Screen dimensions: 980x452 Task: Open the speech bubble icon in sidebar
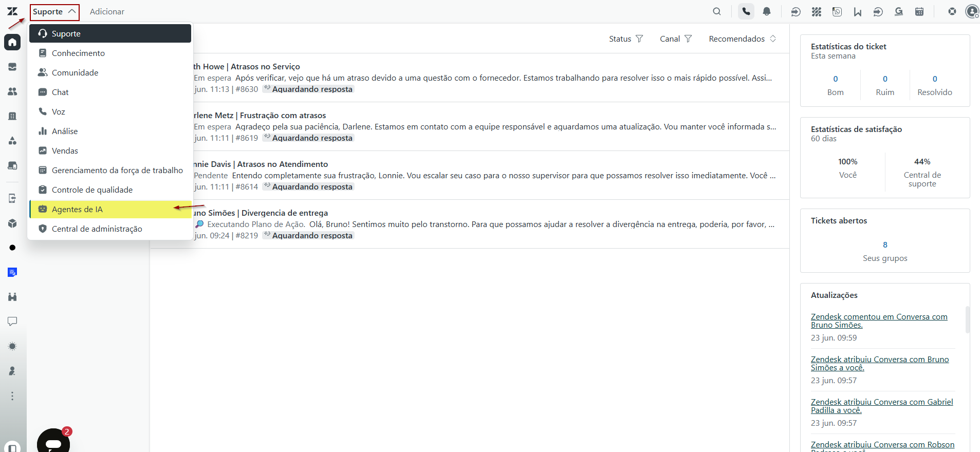12,322
